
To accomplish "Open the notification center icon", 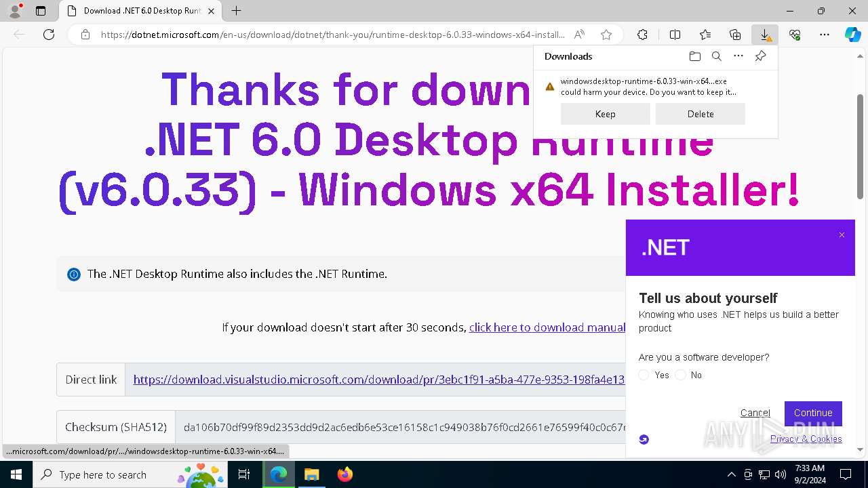I will (846, 474).
